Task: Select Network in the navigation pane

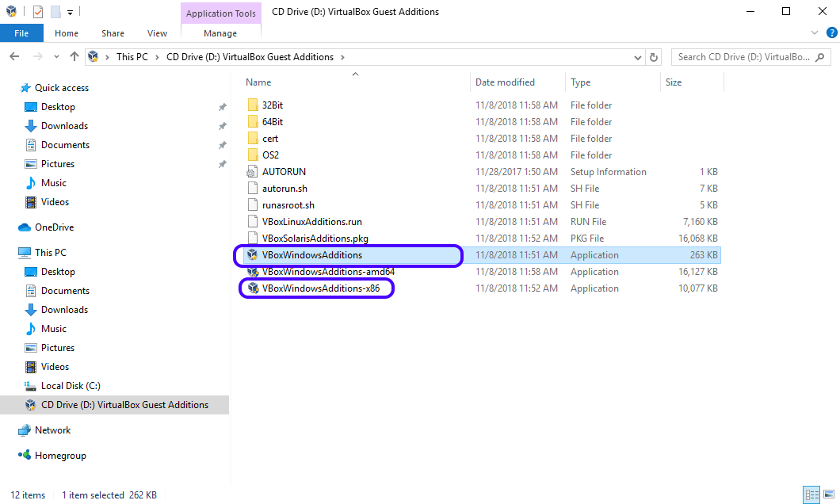Action: pos(52,430)
